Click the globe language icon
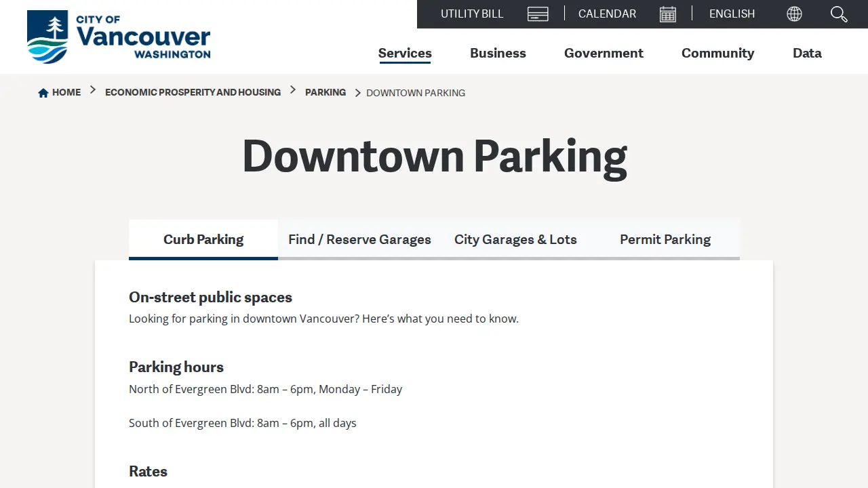This screenshot has height=488, width=868. [x=794, y=14]
